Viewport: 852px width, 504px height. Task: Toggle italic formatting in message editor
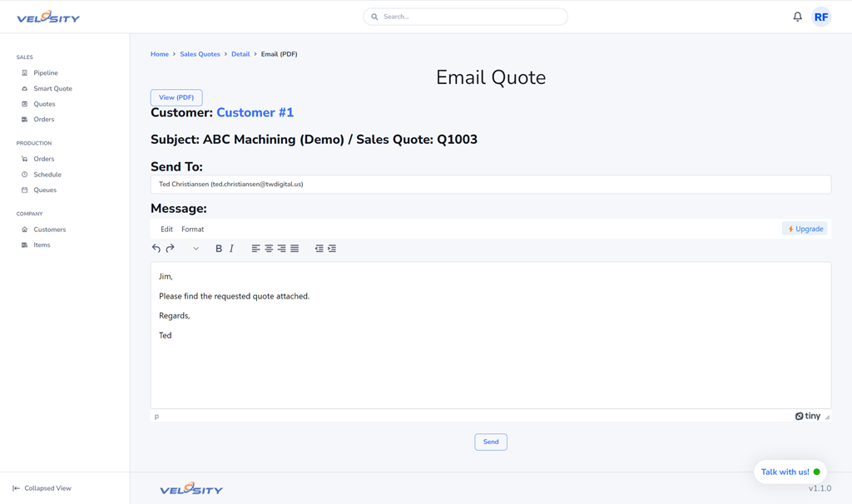231,249
